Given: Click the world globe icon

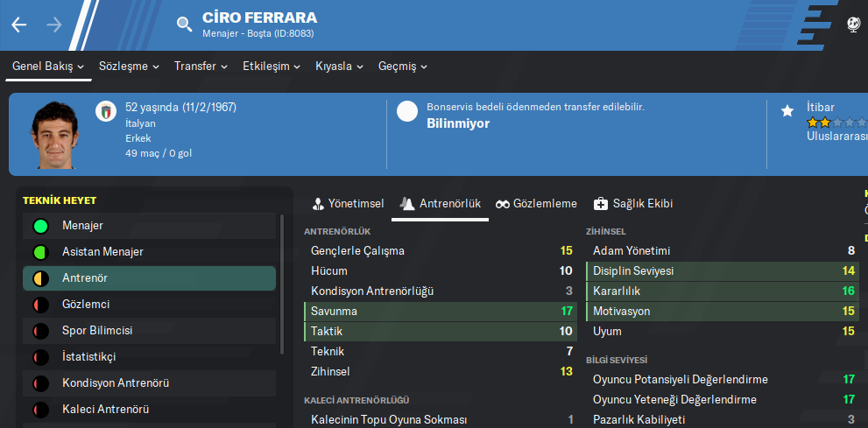Looking at the screenshot, I should click(x=854, y=25).
